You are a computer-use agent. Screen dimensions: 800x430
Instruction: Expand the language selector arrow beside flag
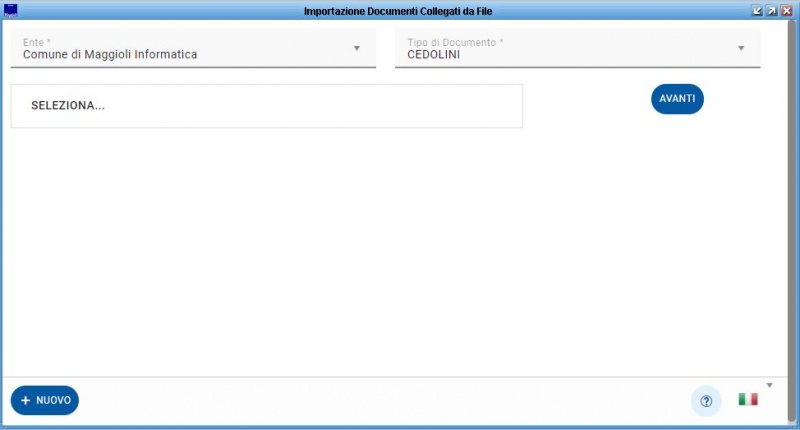point(769,385)
